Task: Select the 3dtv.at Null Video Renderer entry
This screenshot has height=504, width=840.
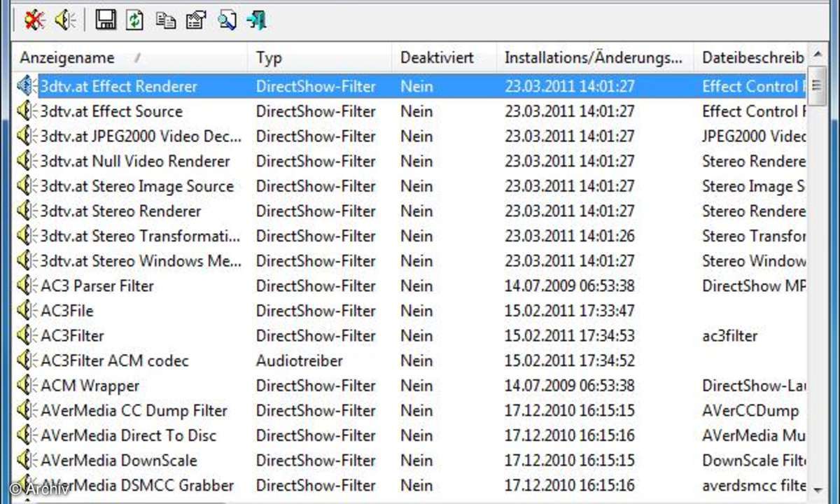Action: pos(135,161)
